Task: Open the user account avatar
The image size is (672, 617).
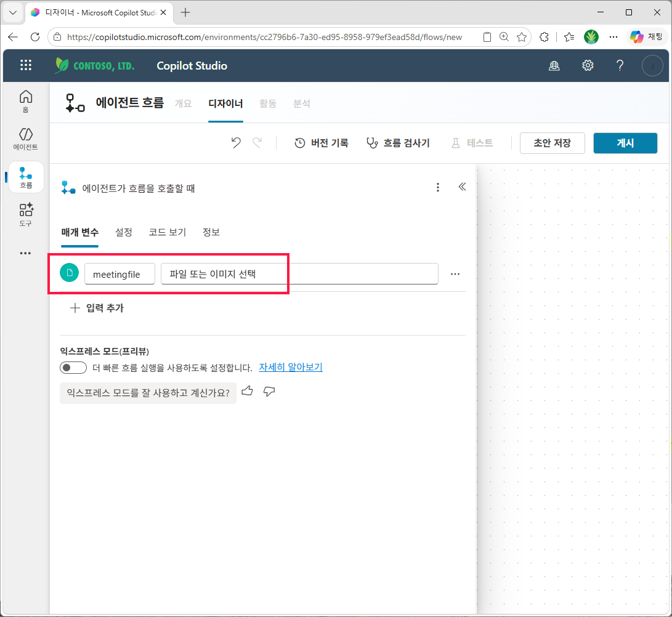Action: (x=652, y=65)
